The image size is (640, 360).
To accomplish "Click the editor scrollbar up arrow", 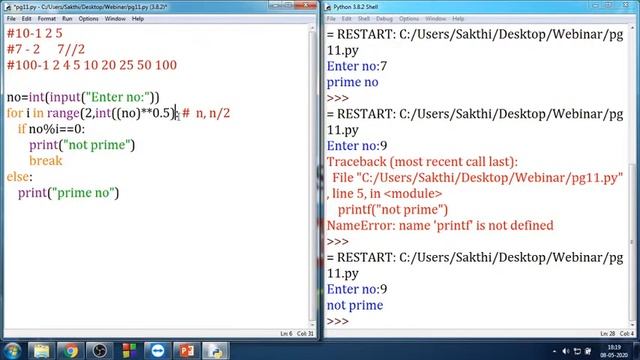I will 313,28.
